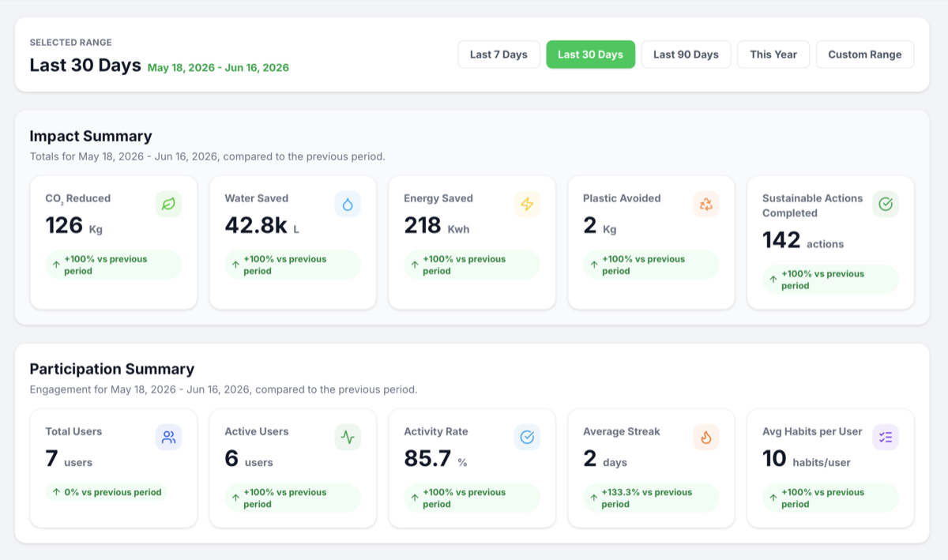The image size is (948, 560).
Task: Click the up arrow in Avg Habits trend badge
Action: 773,498
